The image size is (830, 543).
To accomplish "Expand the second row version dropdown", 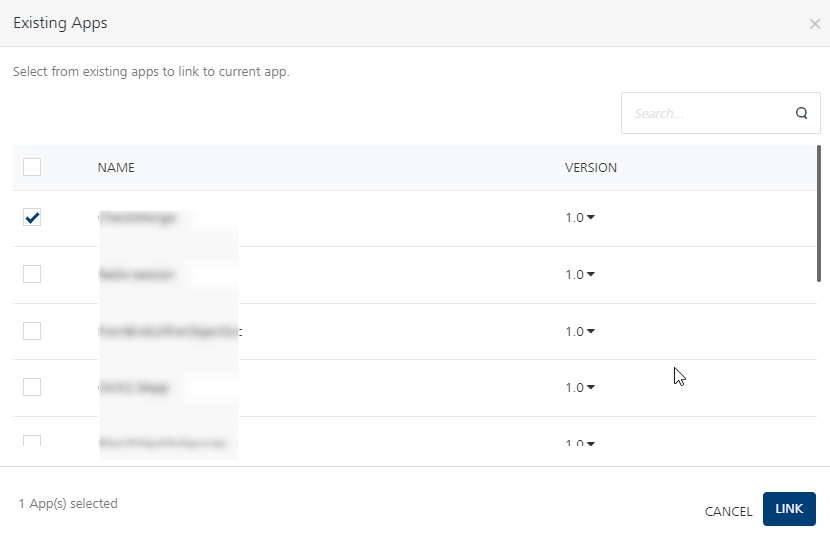I will (x=581, y=275).
